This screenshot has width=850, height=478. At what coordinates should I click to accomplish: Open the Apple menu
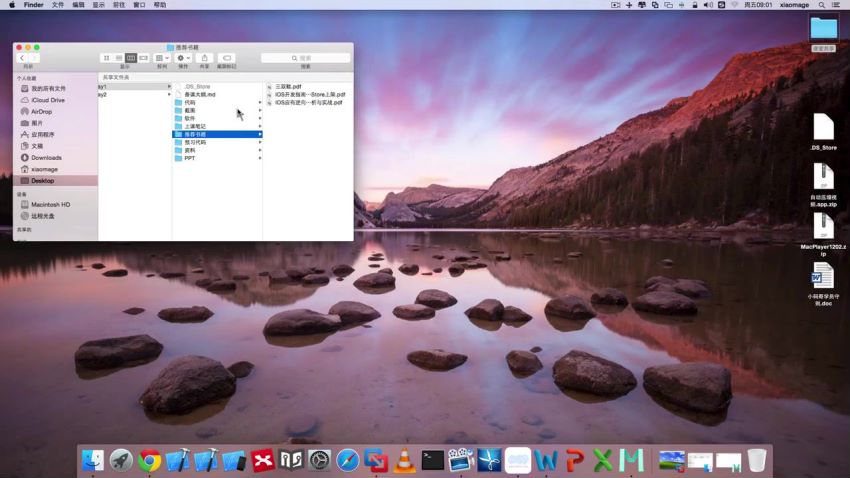[x=12, y=5]
